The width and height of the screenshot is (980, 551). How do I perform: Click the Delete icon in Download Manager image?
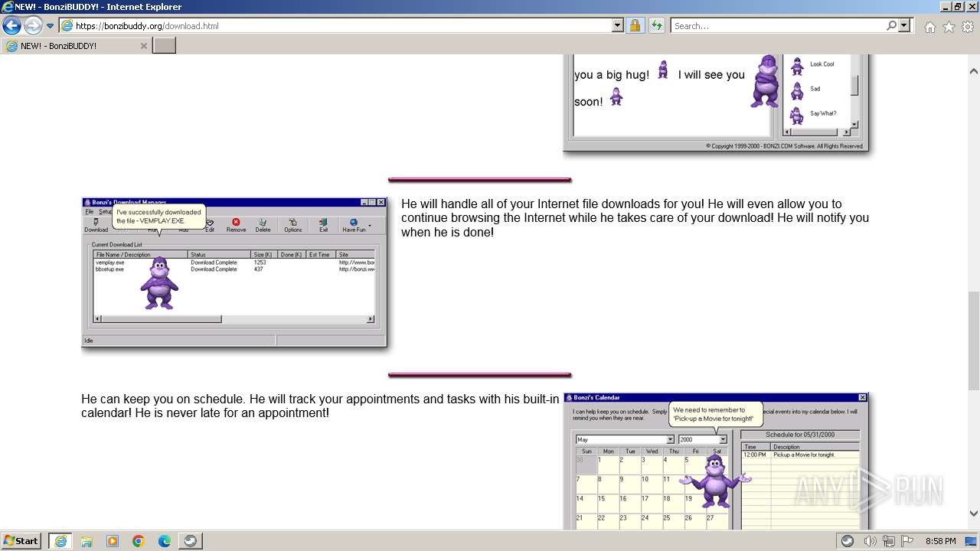coord(263,225)
